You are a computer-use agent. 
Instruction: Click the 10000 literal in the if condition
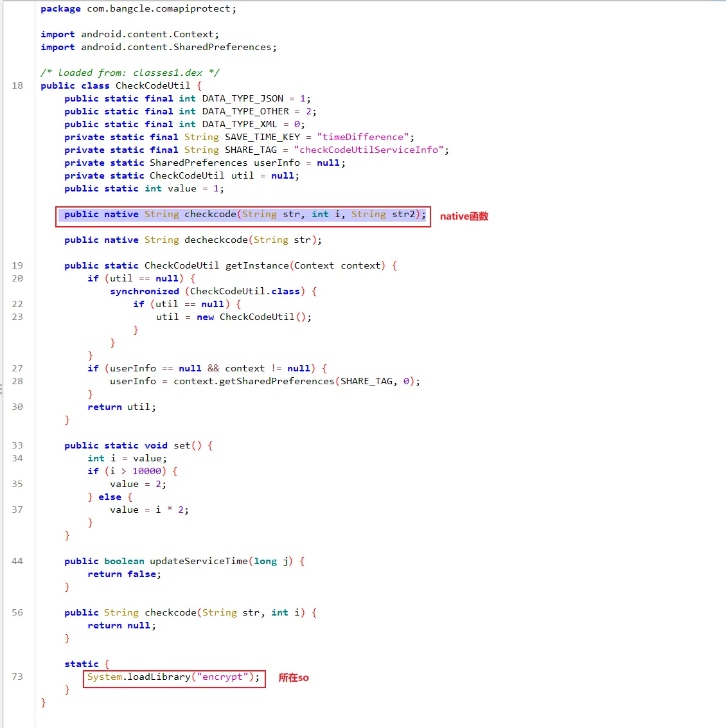[x=146, y=471]
